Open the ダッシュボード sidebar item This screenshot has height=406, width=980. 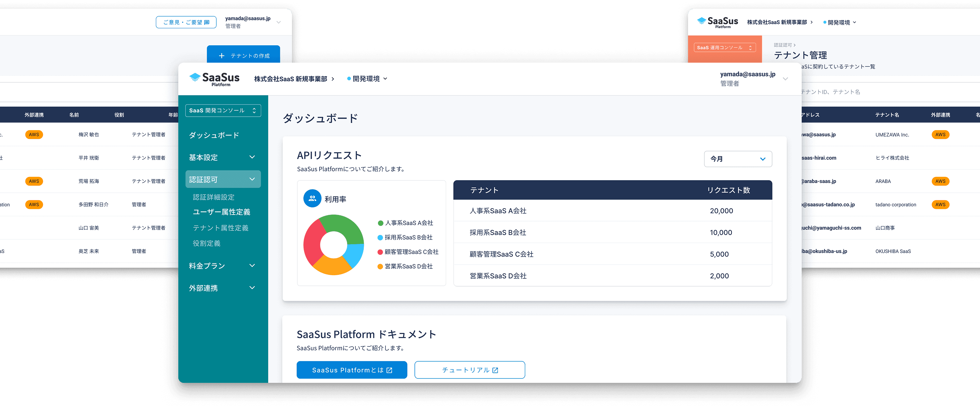pos(214,135)
